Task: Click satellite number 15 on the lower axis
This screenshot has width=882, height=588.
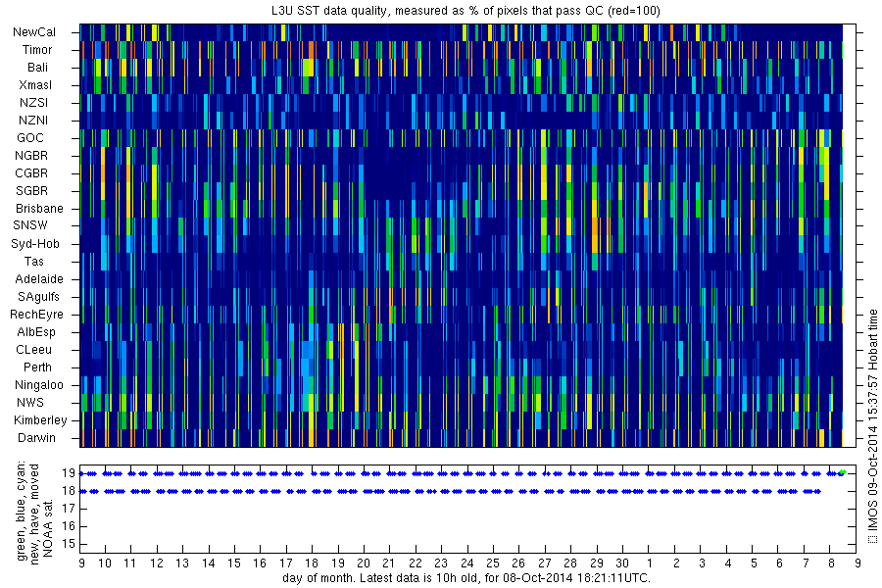Action: [69, 544]
